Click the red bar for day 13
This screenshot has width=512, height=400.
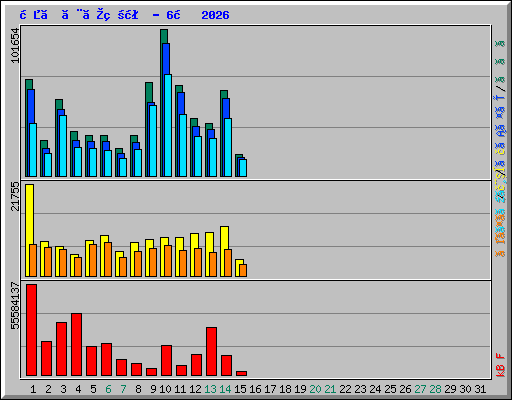(211, 352)
